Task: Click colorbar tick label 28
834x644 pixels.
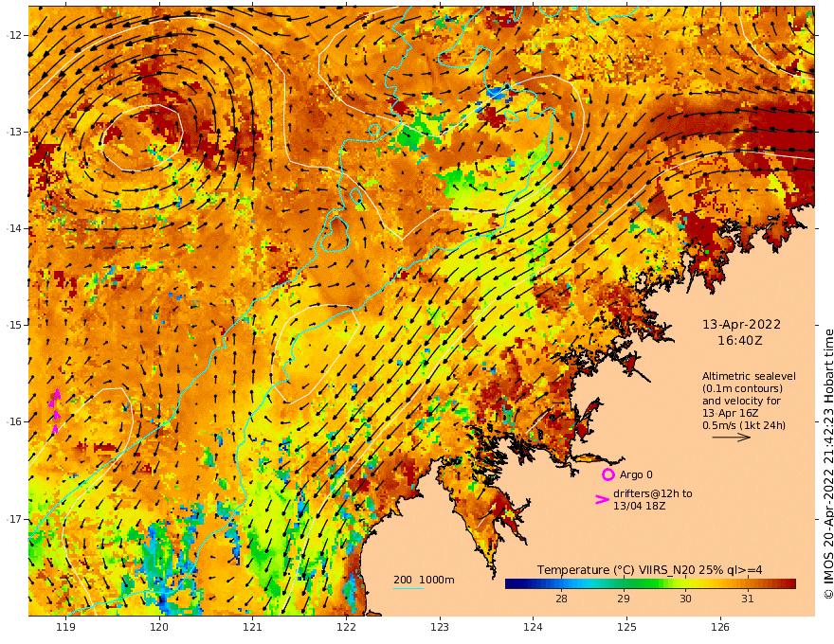Action: 561,599
